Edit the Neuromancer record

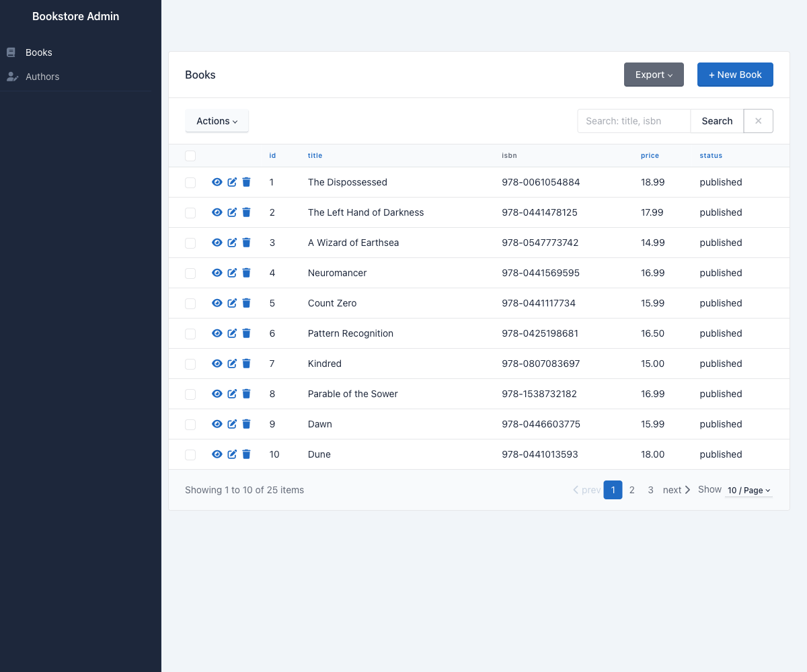tap(232, 273)
